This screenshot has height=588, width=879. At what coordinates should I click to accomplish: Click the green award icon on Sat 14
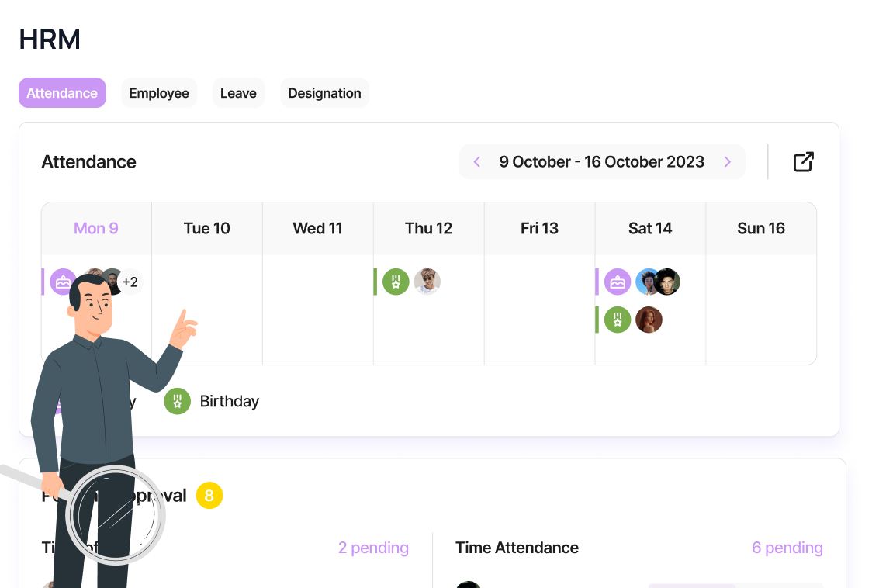618,320
